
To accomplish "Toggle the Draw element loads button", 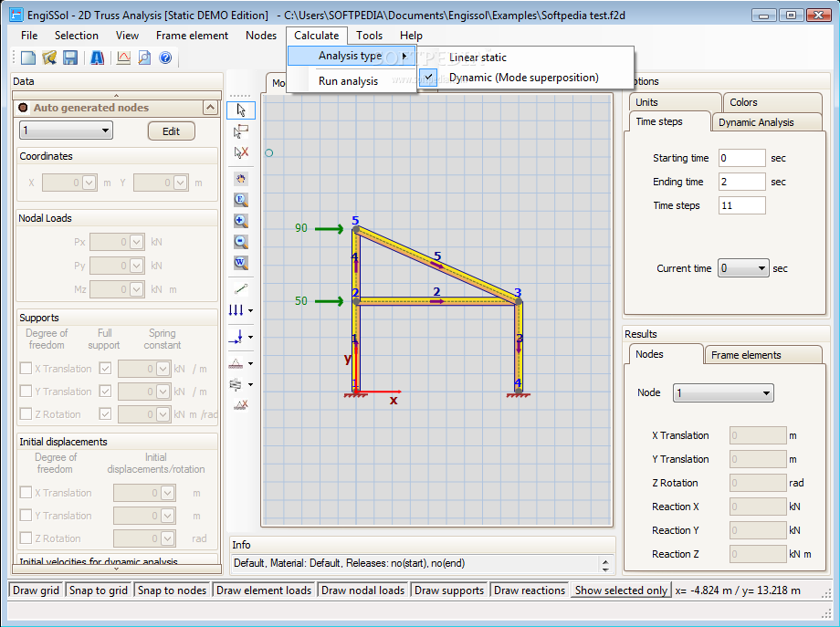I will click(x=264, y=590).
